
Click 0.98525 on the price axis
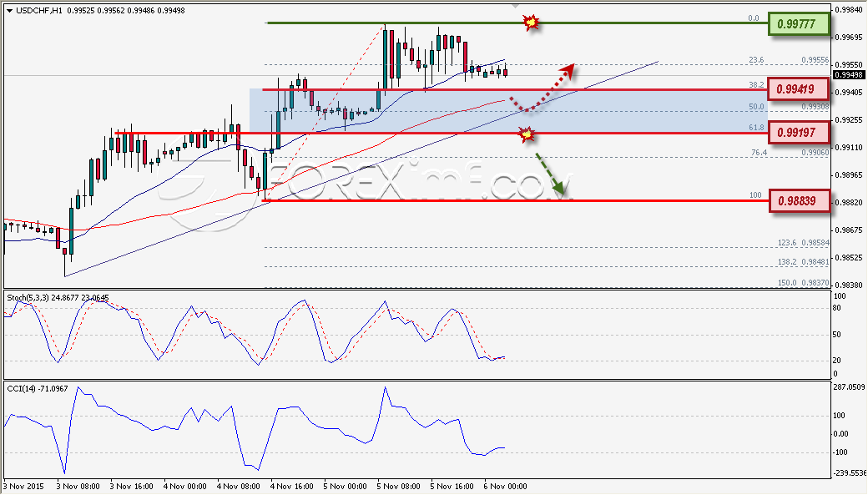click(x=849, y=257)
